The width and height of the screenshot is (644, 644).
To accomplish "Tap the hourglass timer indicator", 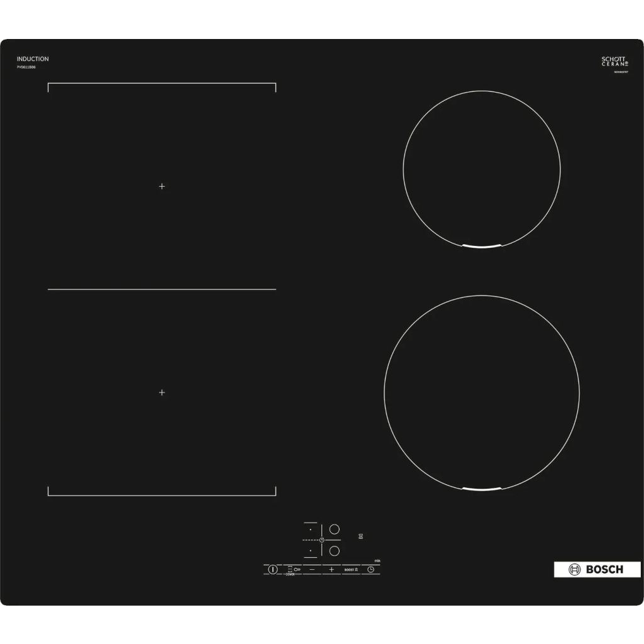I will tap(361, 536).
